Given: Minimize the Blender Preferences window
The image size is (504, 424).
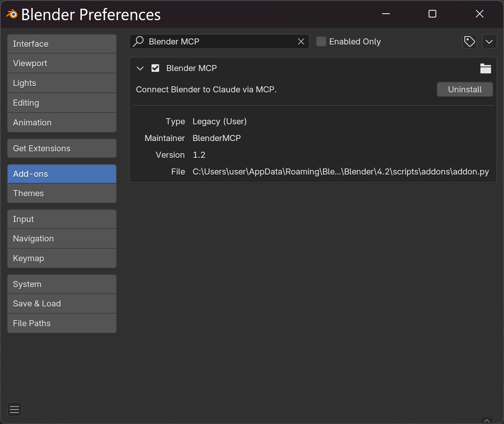Looking at the screenshot, I should click(386, 14).
